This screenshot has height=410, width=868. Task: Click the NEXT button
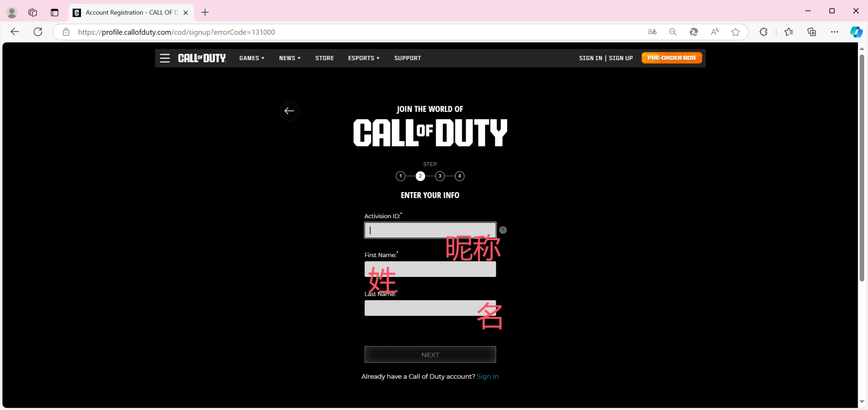[x=430, y=354]
